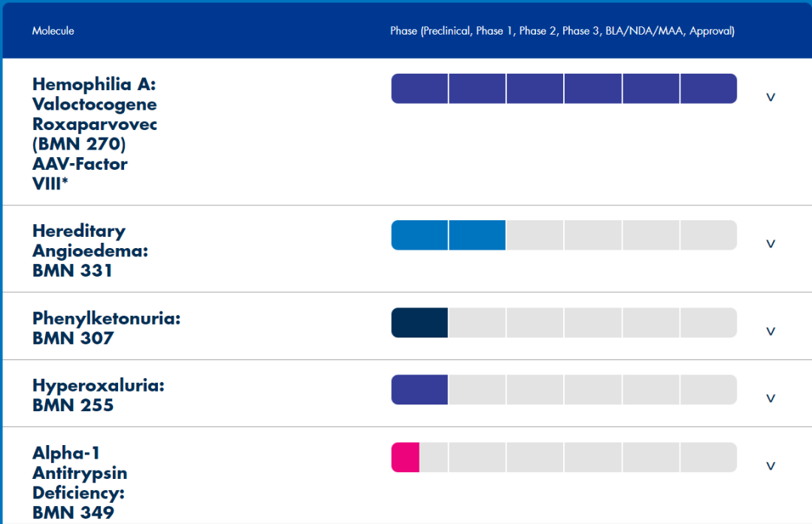Click the BMN 270 Approval phase segment
The image size is (812, 524).
(708, 89)
